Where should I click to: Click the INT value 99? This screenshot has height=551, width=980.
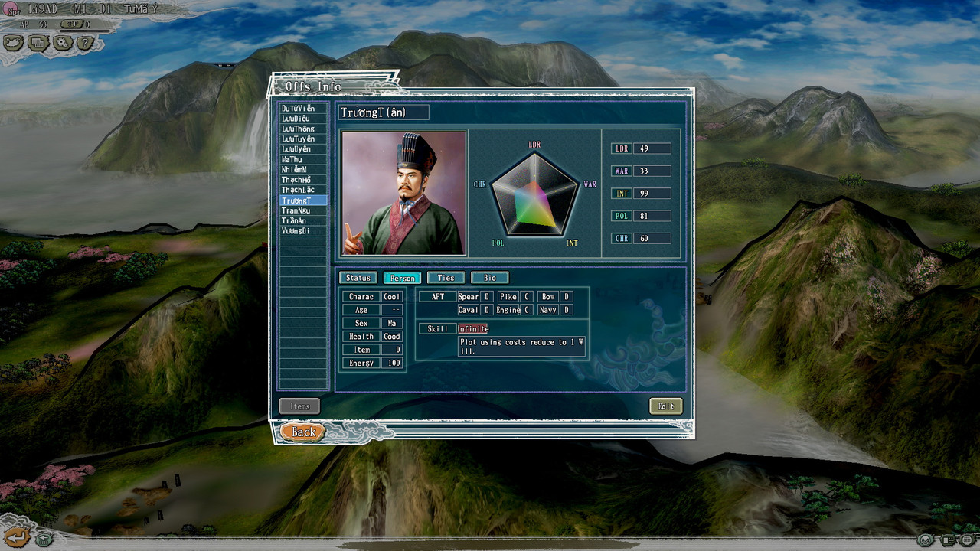652,194
